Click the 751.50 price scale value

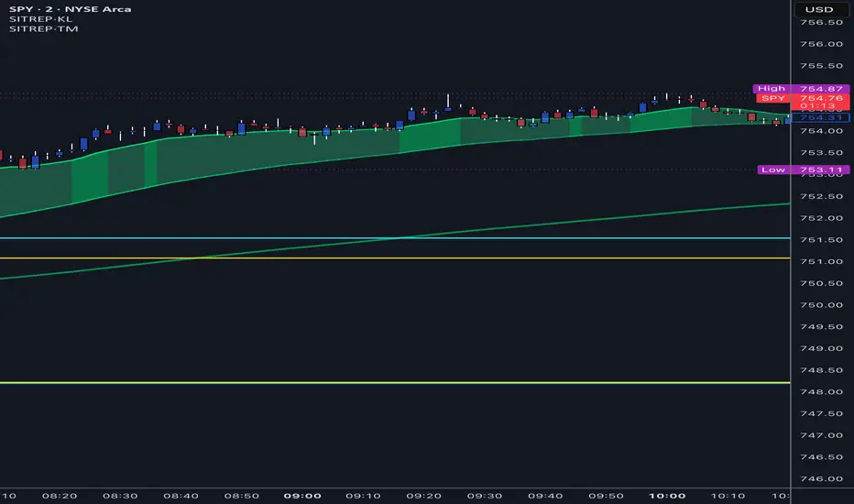(x=821, y=240)
